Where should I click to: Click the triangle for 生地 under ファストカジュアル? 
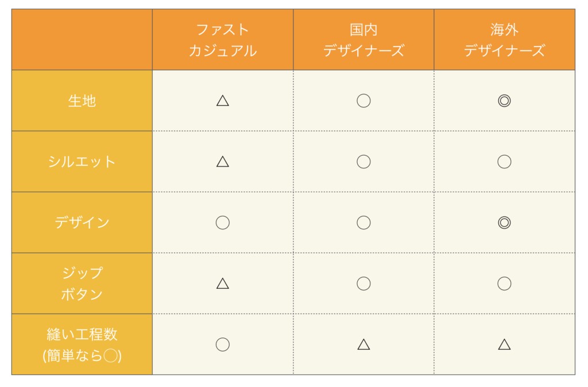click(x=223, y=101)
